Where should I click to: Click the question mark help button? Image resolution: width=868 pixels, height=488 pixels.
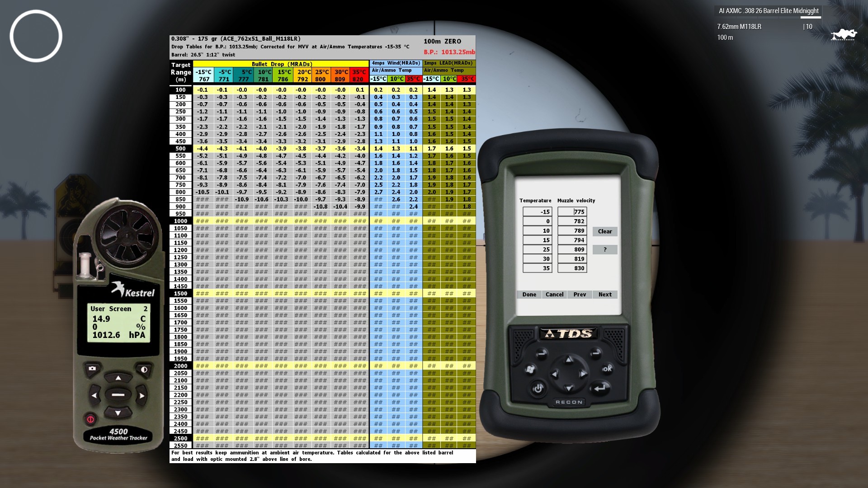coord(605,249)
